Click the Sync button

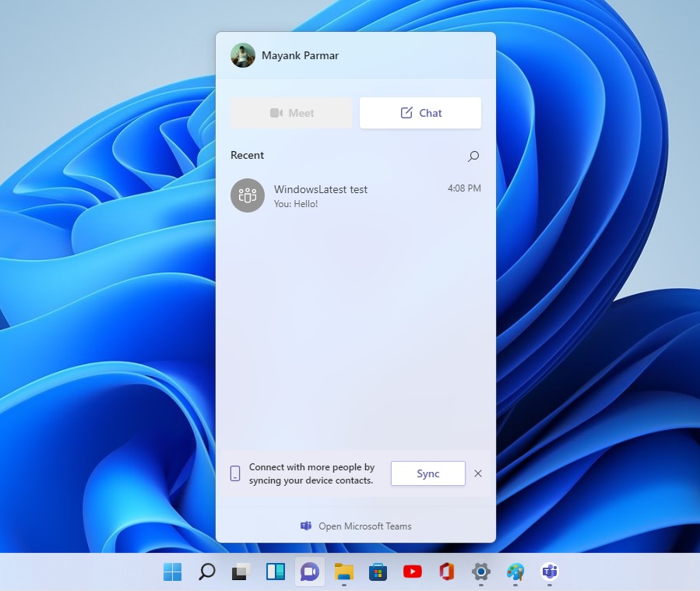point(427,473)
